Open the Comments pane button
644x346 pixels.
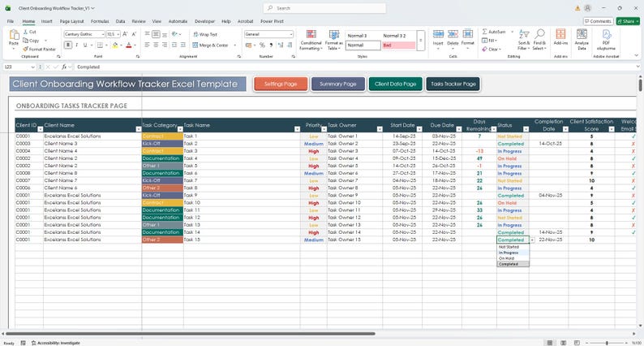599,21
